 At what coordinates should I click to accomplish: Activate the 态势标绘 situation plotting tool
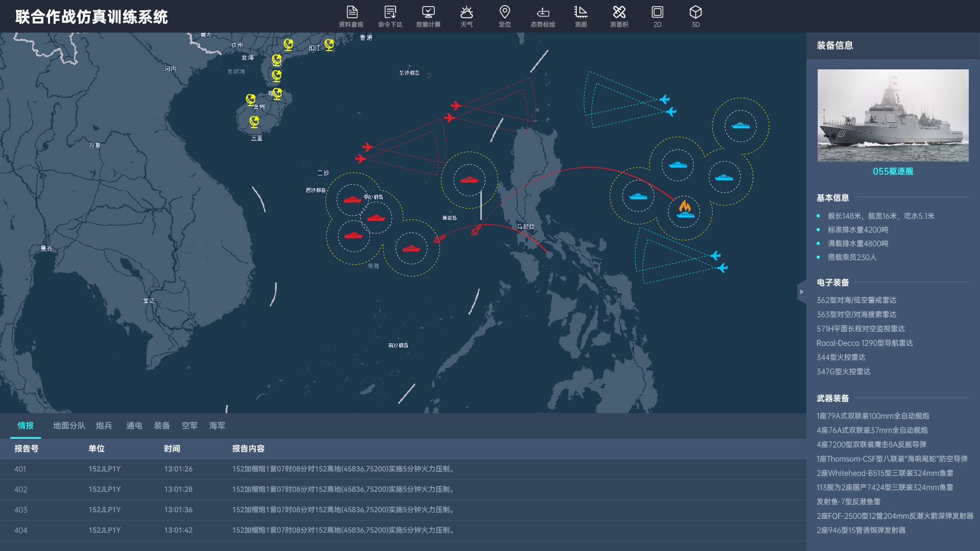[543, 16]
